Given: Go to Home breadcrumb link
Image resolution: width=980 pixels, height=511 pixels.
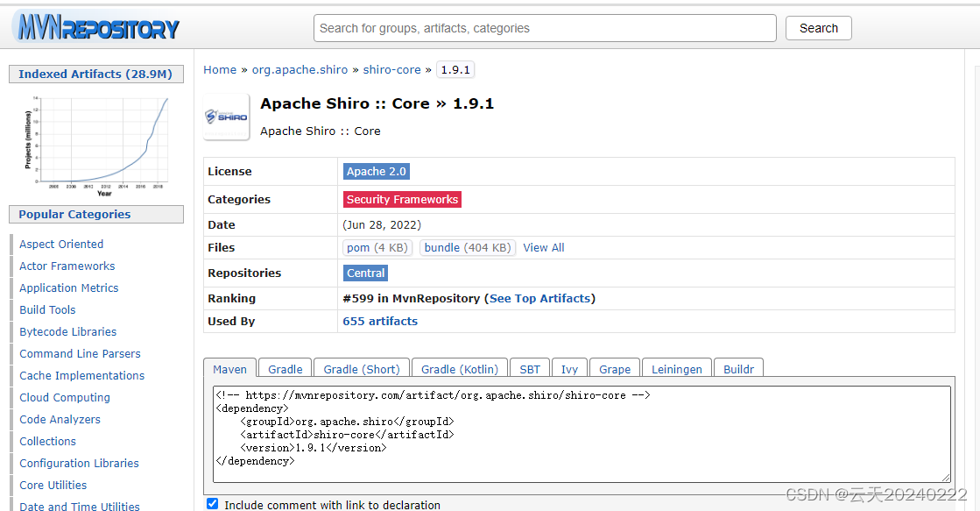Looking at the screenshot, I should tap(220, 70).
